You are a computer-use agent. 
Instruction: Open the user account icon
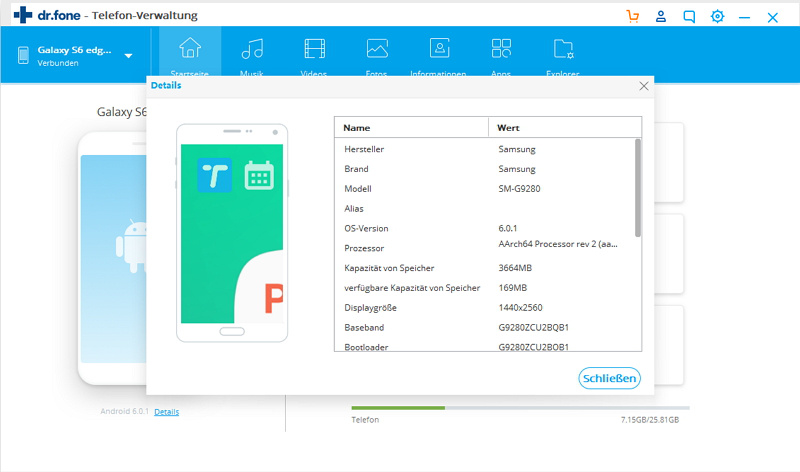tap(661, 16)
